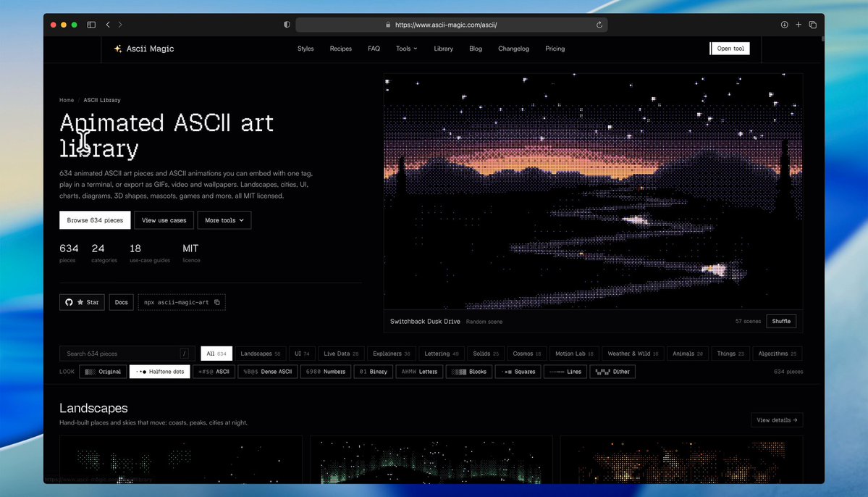The height and width of the screenshot is (497, 868).
Task: Click the Open tool button
Action: (x=730, y=49)
